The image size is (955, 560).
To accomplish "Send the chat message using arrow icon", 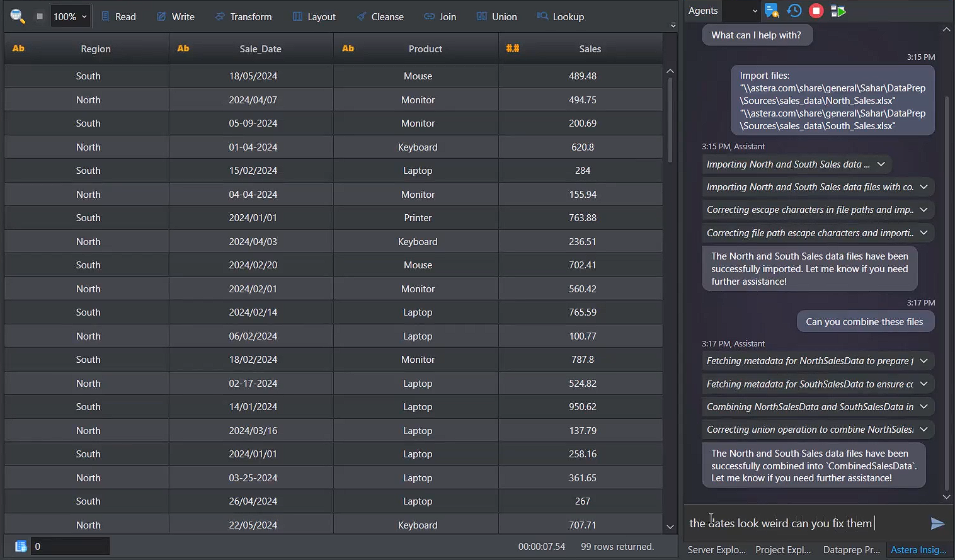I will point(937,523).
